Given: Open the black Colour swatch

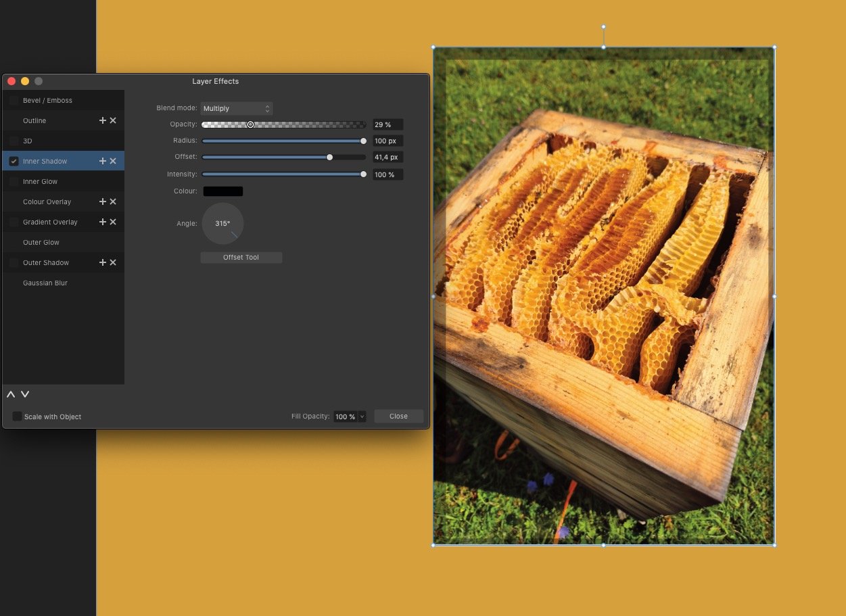Looking at the screenshot, I should pyautogui.click(x=223, y=191).
